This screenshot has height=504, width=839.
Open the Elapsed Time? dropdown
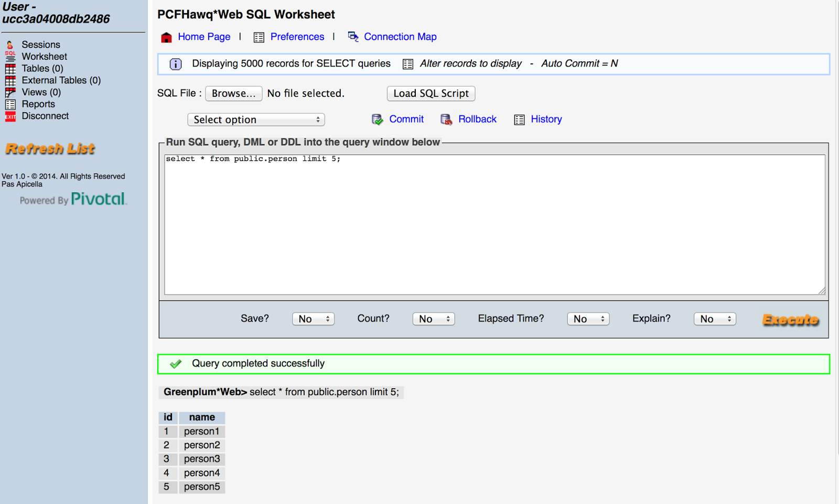pyautogui.click(x=588, y=319)
